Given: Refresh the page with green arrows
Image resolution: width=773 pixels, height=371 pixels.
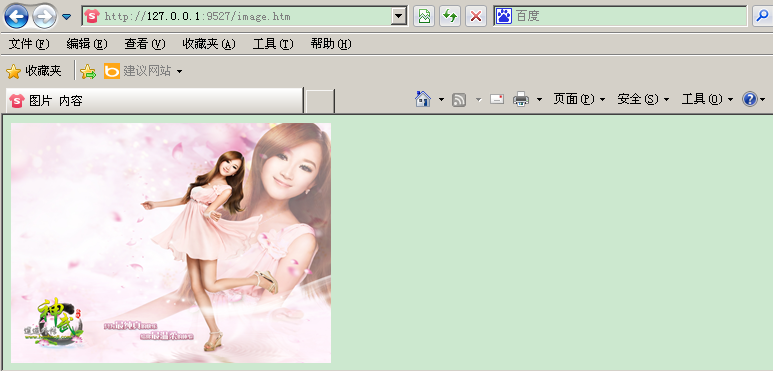Looking at the screenshot, I should tap(450, 17).
